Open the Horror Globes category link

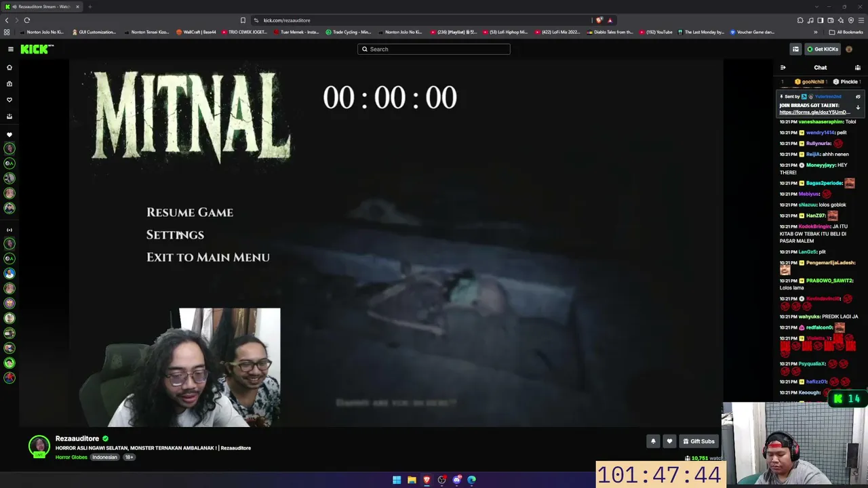[71, 457]
